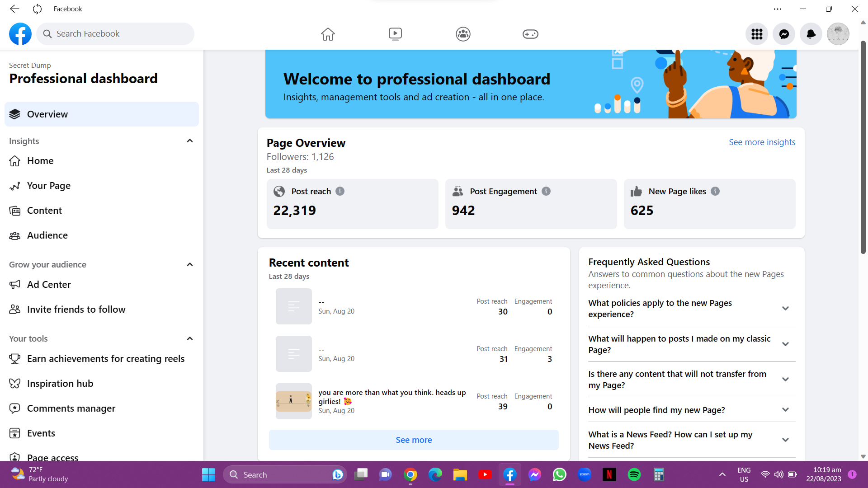Click the New Page likes 625 card
868x488 pixels.
tap(710, 204)
